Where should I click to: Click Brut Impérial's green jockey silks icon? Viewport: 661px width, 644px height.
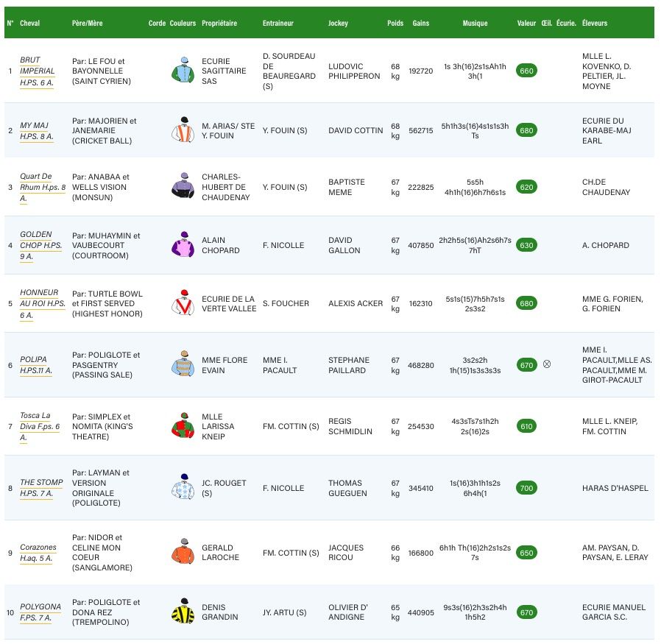[x=182, y=71]
